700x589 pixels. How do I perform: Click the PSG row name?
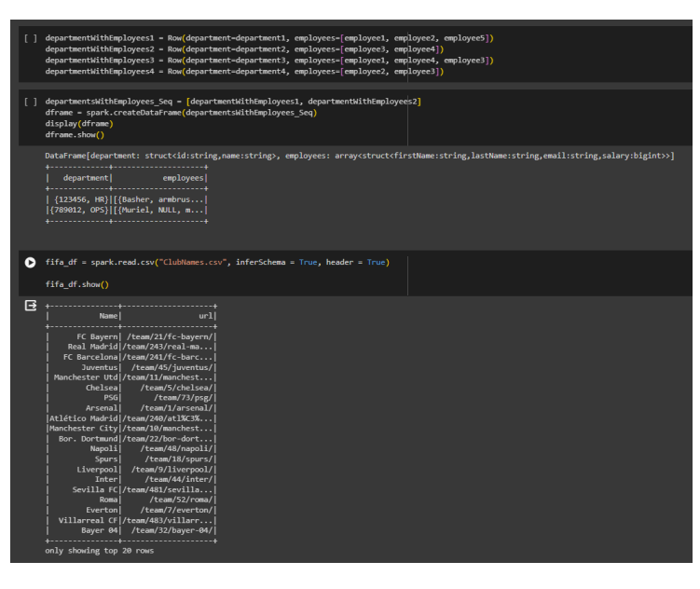pyautogui.click(x=111, y=398)
